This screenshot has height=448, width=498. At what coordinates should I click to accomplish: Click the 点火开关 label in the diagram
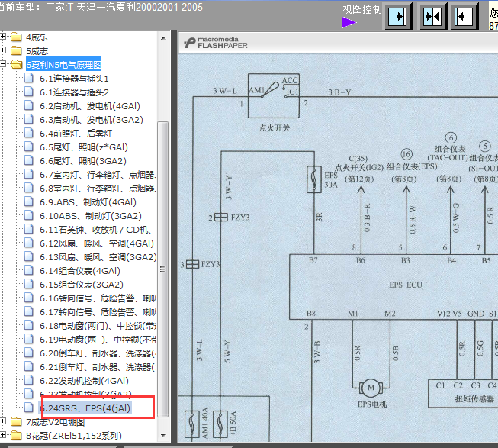275,127
